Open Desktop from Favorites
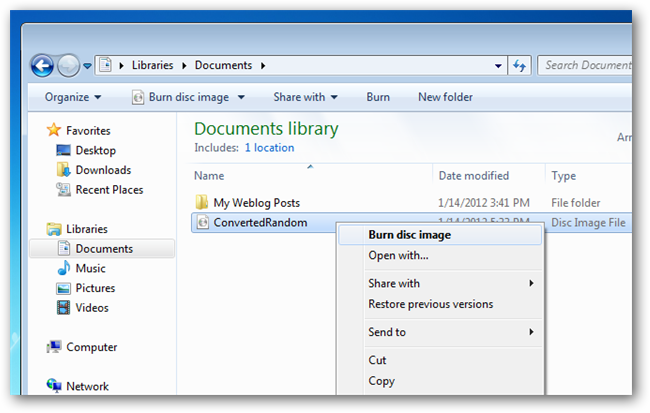 tap(95, 151)
